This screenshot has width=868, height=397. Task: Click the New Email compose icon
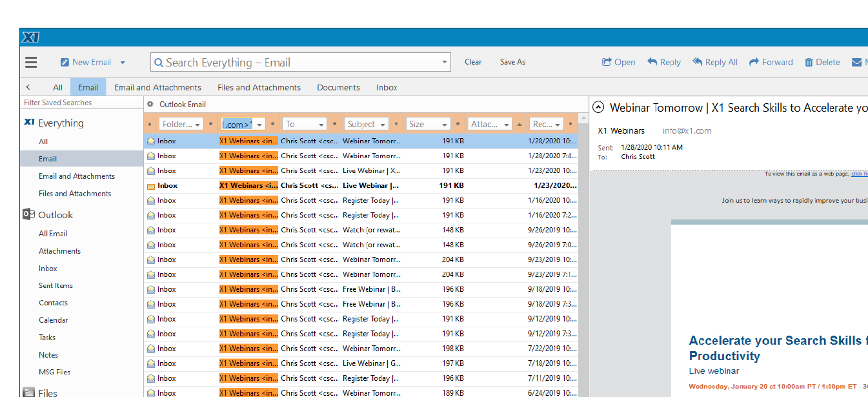click(x=65, y=63)
